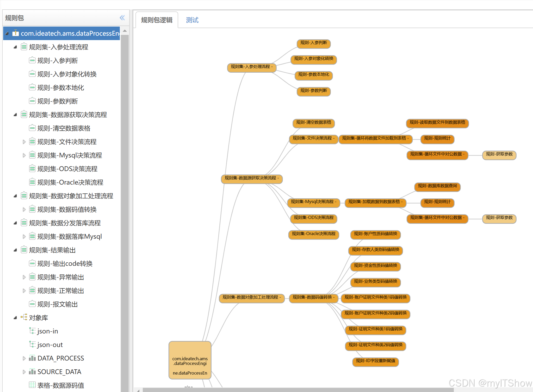The width and height of the screenshot is (533, 392).
Task: Expand 规则集-文件决策流程 tree node
Action: pyautogui.click(x=24, y=142)
